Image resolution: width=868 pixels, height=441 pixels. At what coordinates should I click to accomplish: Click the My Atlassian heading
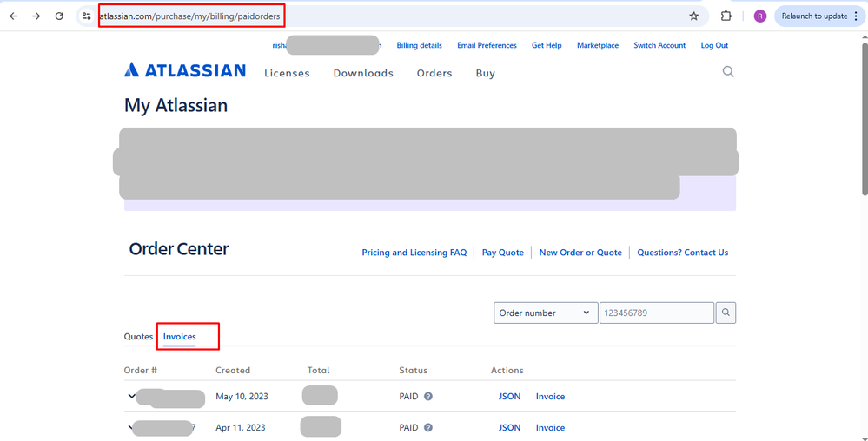tap(176, 105)
